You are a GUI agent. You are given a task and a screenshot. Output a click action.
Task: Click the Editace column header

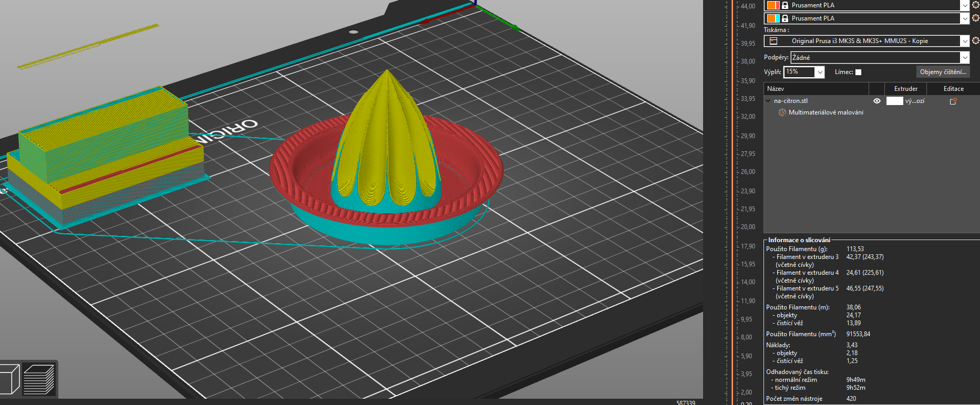click(953, 89)
